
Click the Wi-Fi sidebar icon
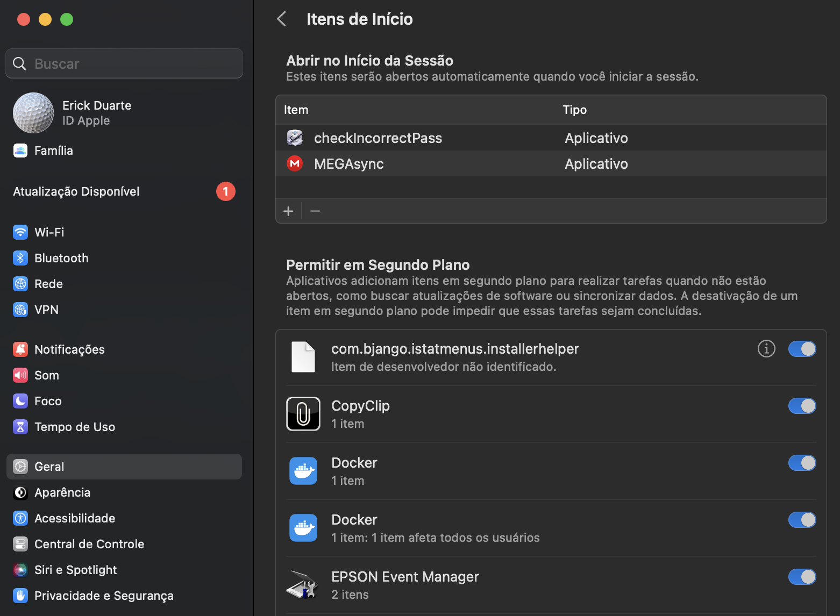click(20, 232)
